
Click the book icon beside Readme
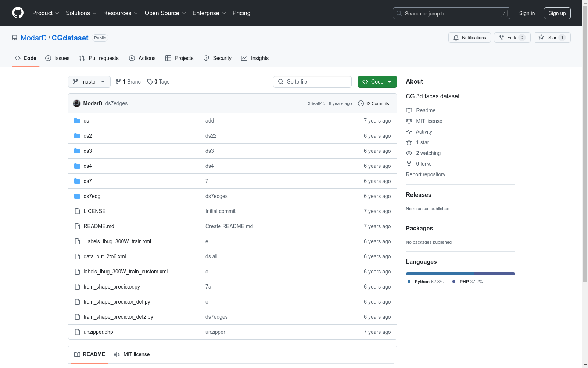click(409, 110)
